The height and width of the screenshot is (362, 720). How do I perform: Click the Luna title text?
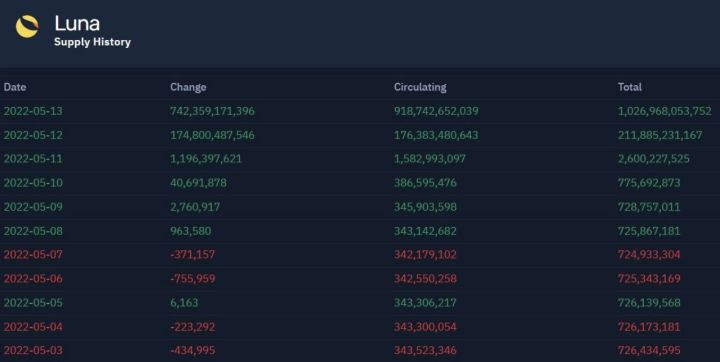click(77, 23)
